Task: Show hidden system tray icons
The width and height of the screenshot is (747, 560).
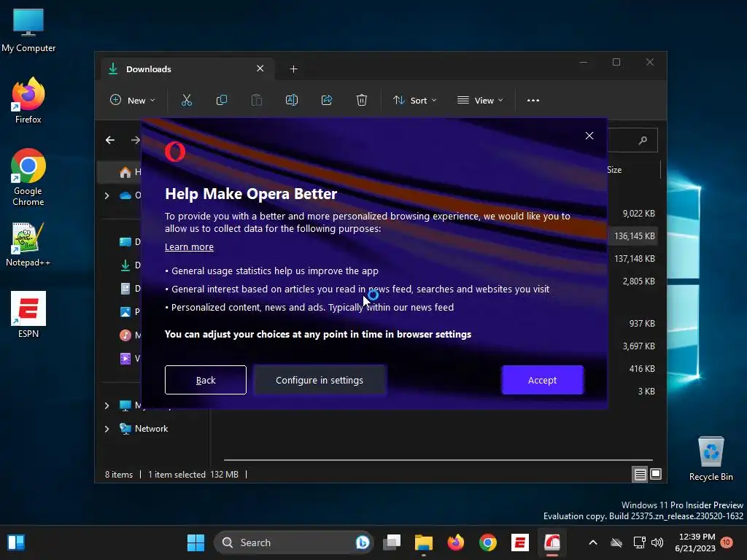Action: [593, 542]
